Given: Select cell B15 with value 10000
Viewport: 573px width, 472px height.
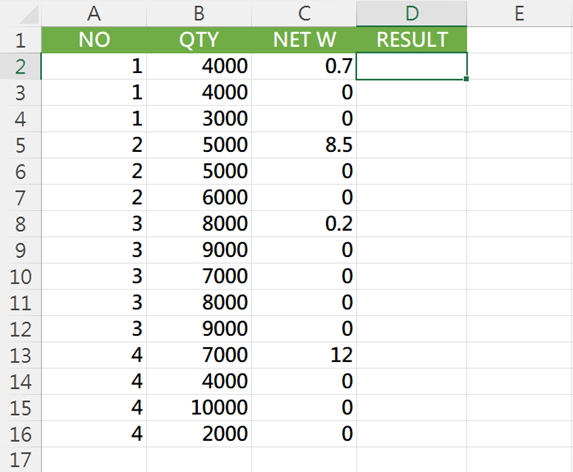Looking at the screenshot, I should pos(199,408).
